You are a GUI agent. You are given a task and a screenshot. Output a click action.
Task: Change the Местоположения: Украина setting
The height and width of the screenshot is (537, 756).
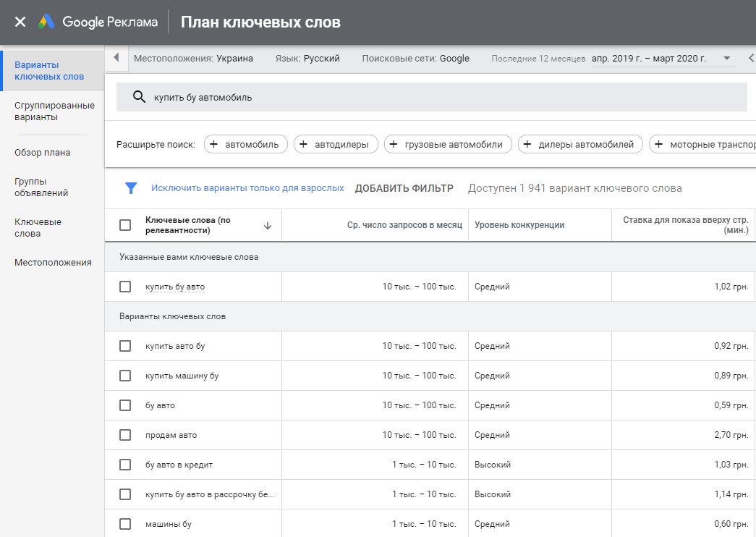(193, 59)
